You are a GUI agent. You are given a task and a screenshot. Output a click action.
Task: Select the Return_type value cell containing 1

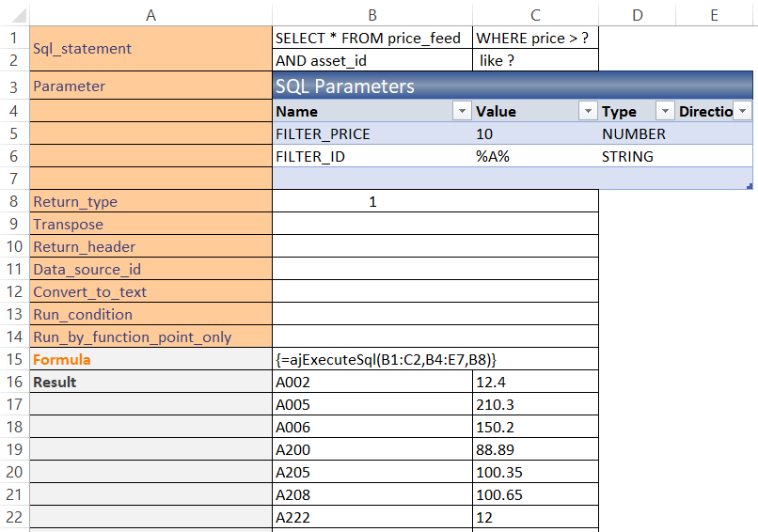[x=435, y=201]
